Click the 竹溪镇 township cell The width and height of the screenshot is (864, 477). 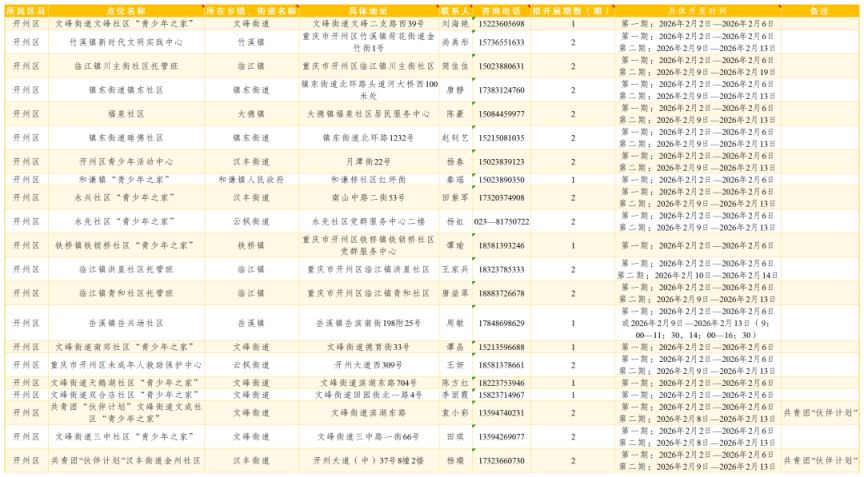pos(251,42)
